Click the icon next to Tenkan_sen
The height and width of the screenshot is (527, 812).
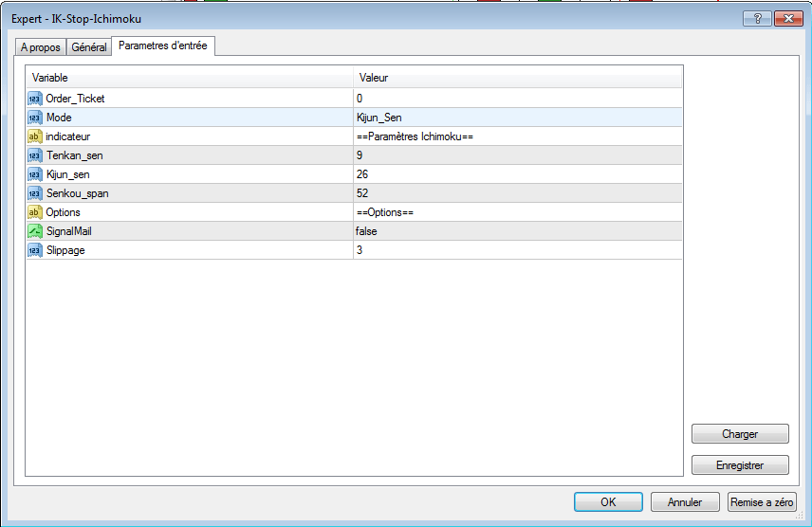(35, 155)
